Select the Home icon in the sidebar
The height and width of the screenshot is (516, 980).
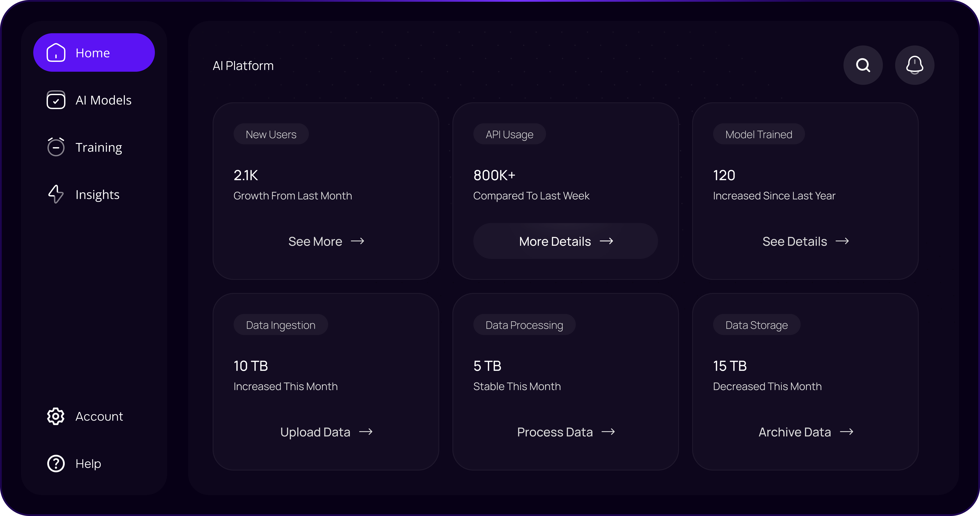pyautogui.click(x=56, y=52)
